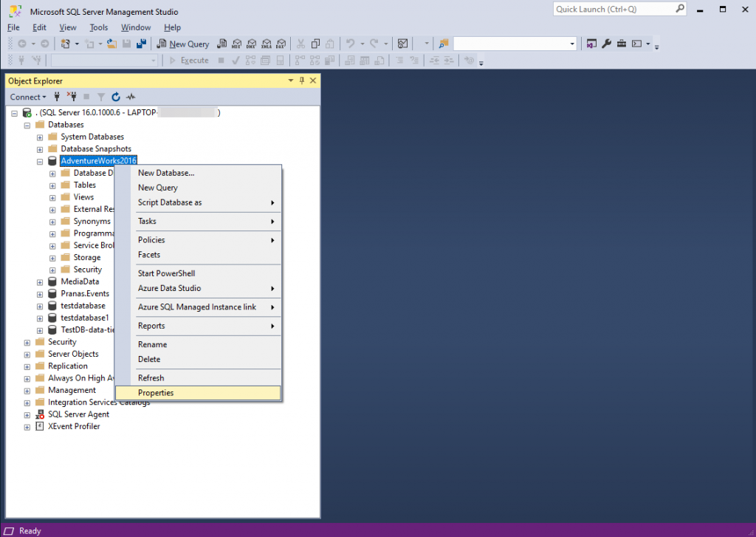756x537 pixels.
Task: Refresh the Object Explorer tree
Action: point(116,97)
